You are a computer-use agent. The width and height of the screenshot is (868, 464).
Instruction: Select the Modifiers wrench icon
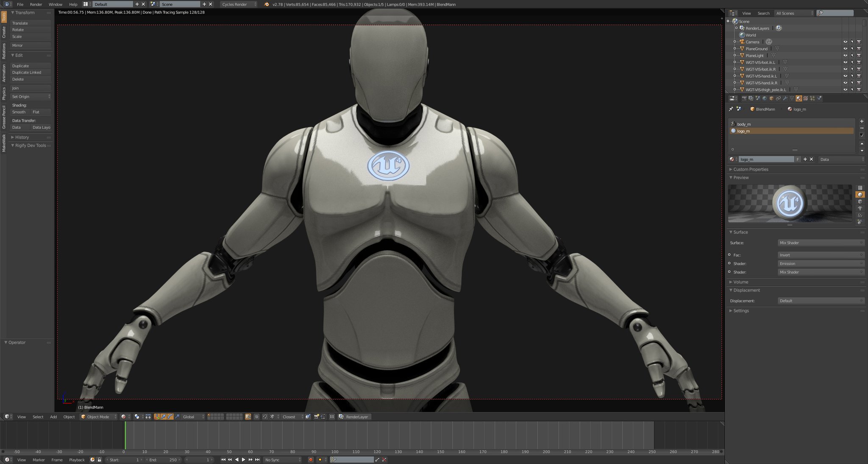785,98
